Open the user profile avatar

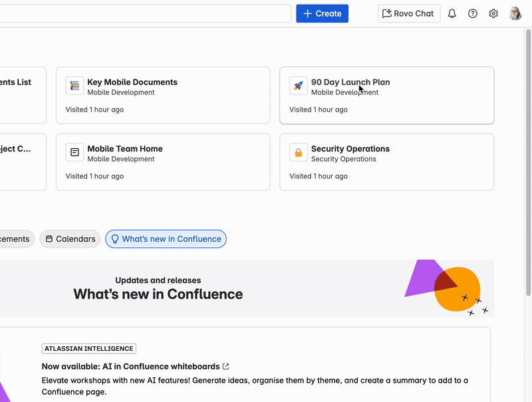click(x=515, y=13)
